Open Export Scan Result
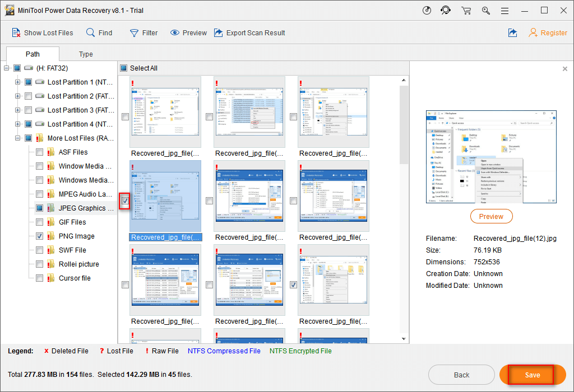This screenshot has width=574, height=392. pyautogui.click(x=249, y=32)
